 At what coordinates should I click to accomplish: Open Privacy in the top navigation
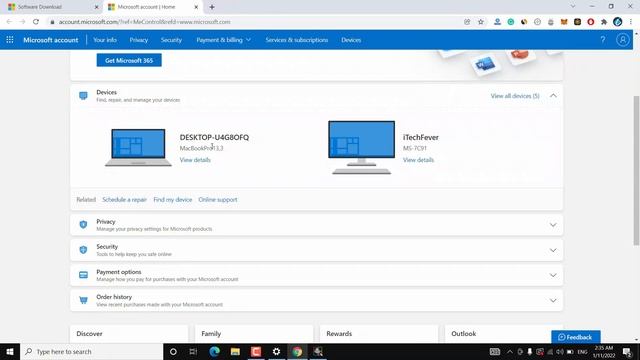point(139,40)
